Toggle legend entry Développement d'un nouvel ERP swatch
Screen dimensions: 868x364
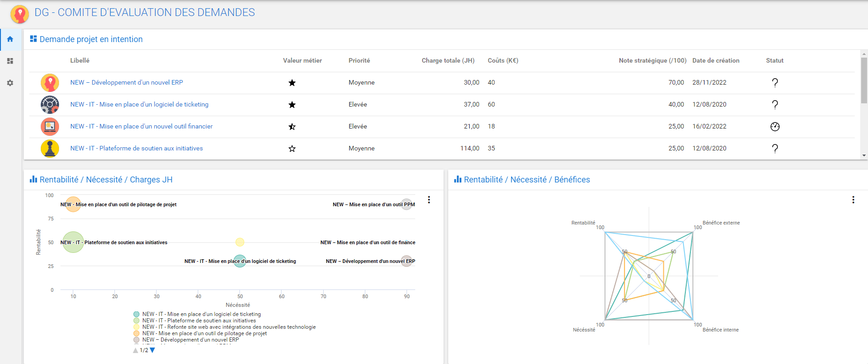pos(136,340)
